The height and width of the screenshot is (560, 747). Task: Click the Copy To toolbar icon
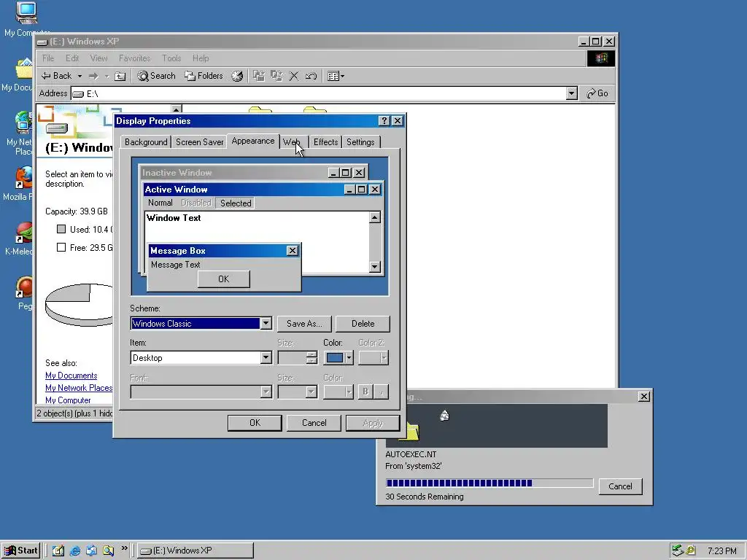click(276, 76)
